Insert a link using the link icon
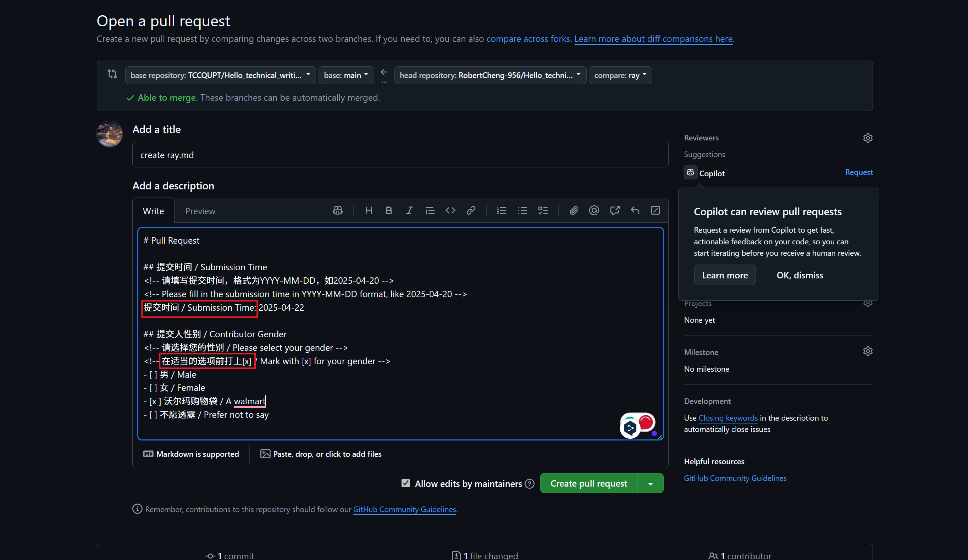968x560 pixels. (x=471, y=210)
